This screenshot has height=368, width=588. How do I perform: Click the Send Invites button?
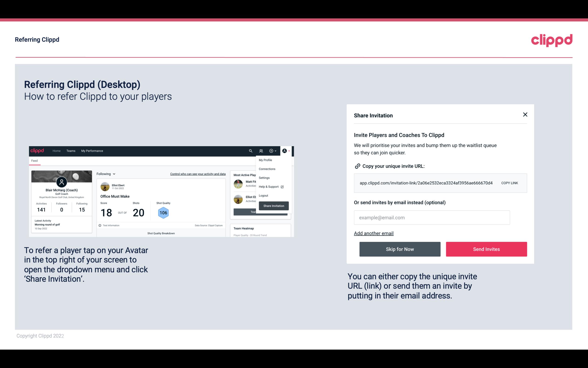486,249
